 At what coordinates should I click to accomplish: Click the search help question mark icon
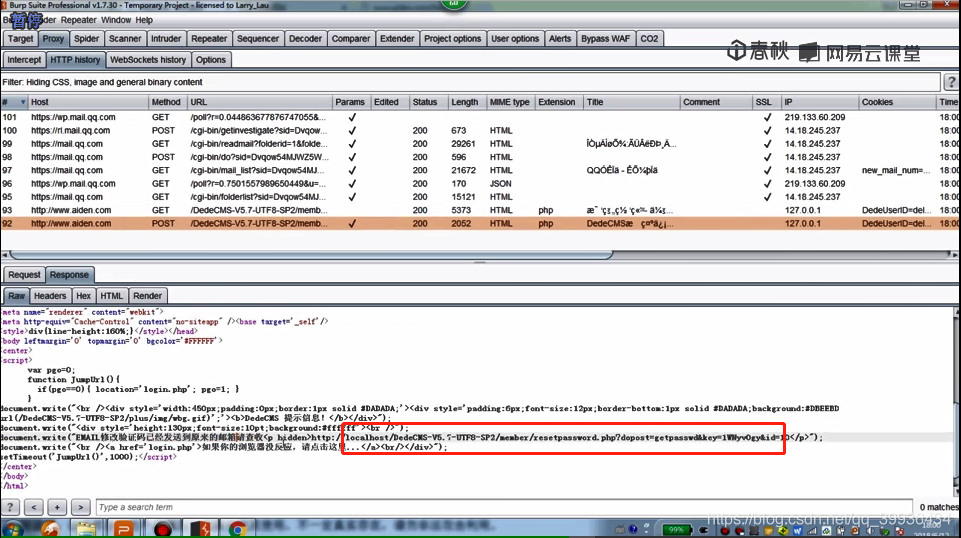click(x=11, y=507)
